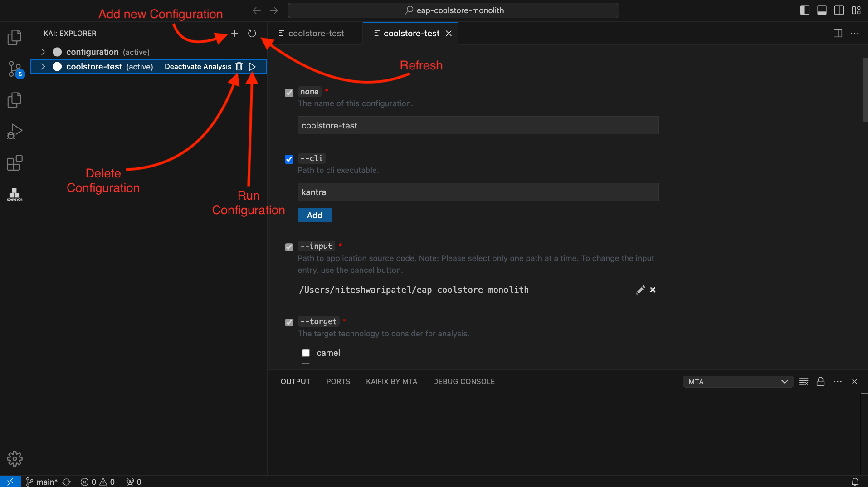Viewport: 868px width, 487px height.
Task: Open the remote window indicator
Action: tap(10, 482)
